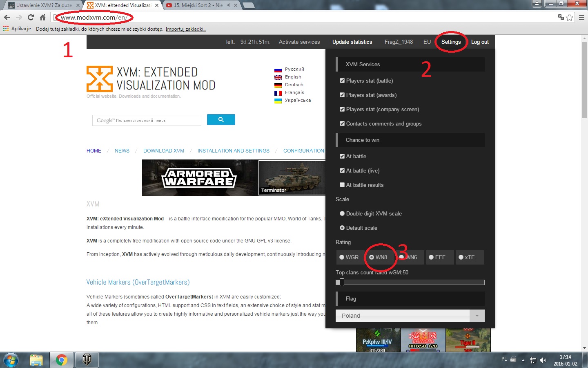Open INSTALLATION AND SETTINGS navigation item

point(234,151)
